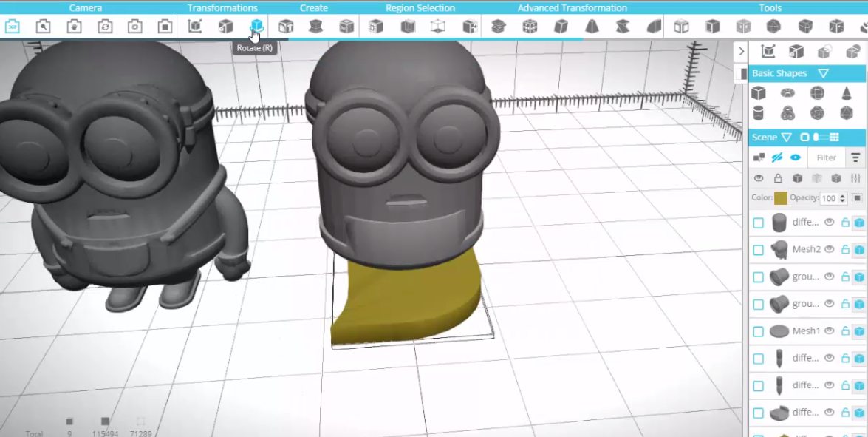This screenshot has height=437, width=868.
Task: Open the Tools tab
Action: pyautogui.click(x=770, y=7)
